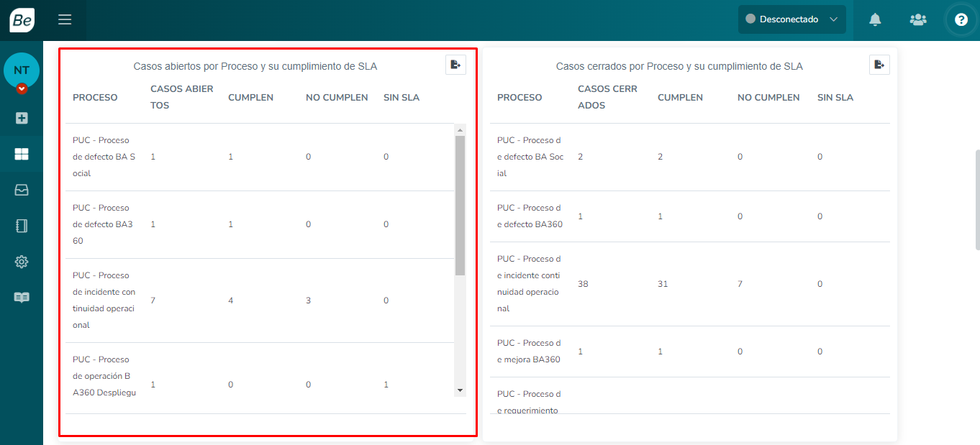Open the dashboard grid sidebar icon
The image size is (980, 445).
click(22, 154)
